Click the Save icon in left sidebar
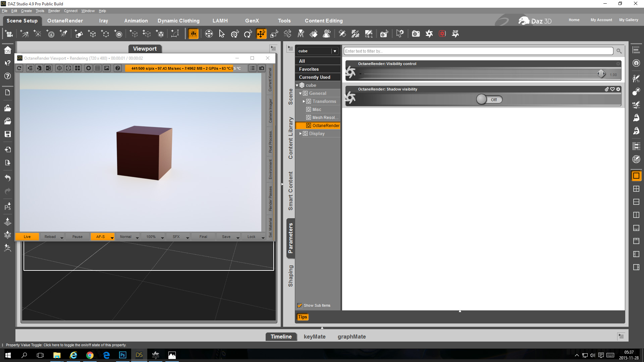The image size is (644, 362). point(8,134)
